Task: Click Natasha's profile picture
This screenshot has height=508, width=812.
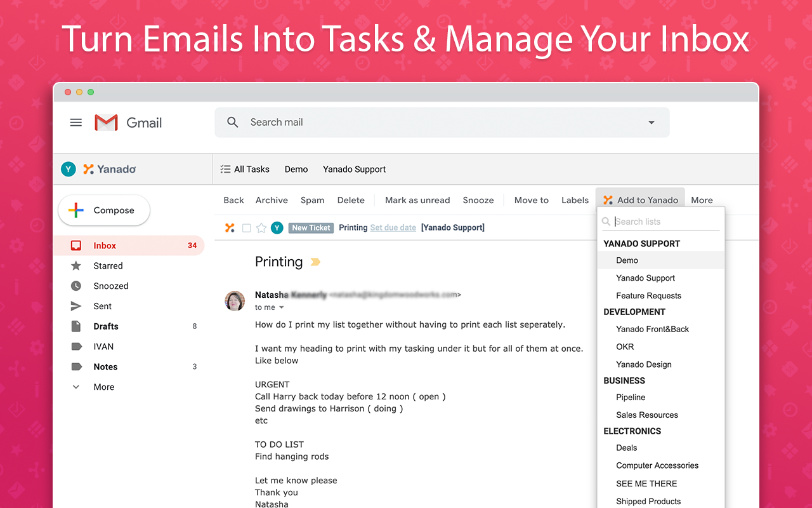Action: coord(235,301)
